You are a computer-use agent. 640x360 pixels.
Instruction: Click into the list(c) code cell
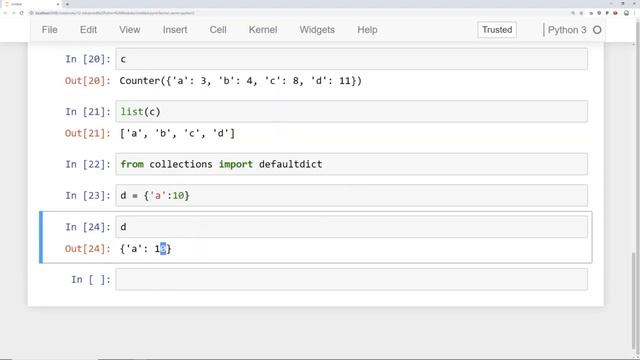351,111
